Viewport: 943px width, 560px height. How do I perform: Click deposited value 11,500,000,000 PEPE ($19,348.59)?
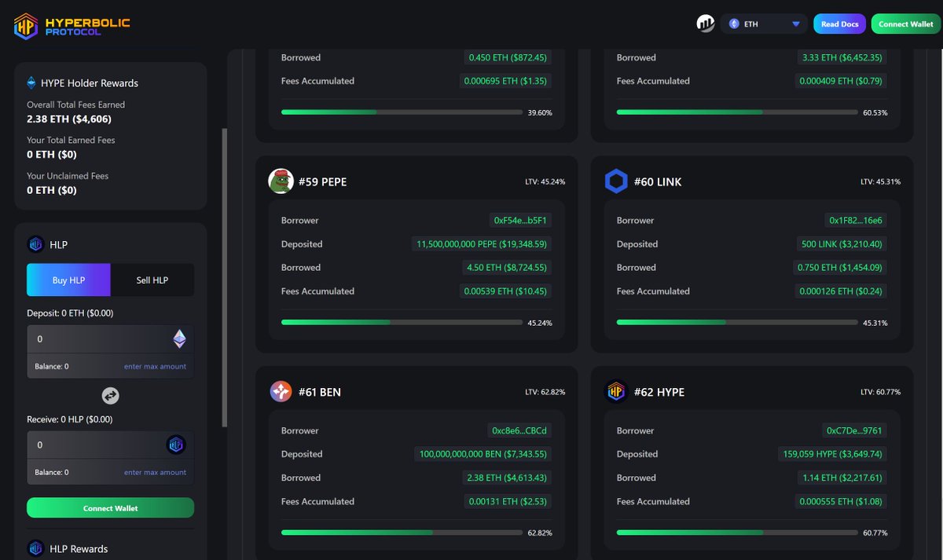pos(481,244)
